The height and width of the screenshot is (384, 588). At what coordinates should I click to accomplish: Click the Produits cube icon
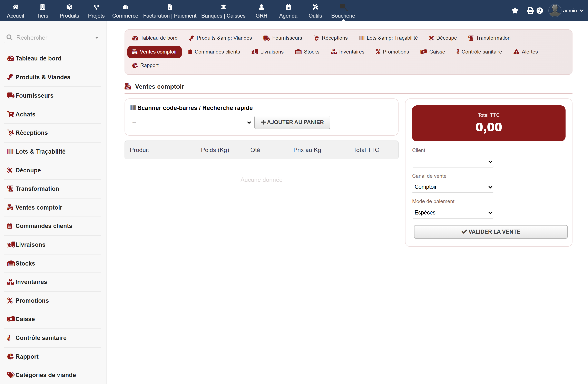69,7
